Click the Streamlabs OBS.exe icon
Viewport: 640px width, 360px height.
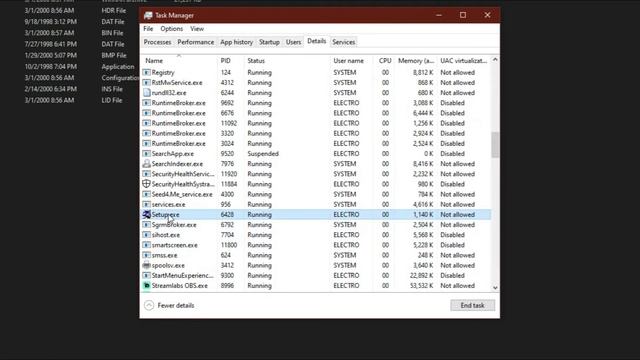(x=146, y=286)
